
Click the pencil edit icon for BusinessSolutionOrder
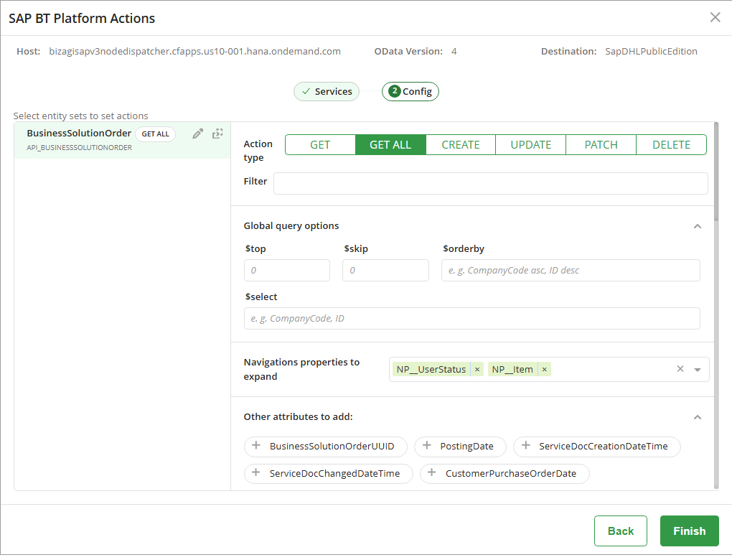point(197,134)
